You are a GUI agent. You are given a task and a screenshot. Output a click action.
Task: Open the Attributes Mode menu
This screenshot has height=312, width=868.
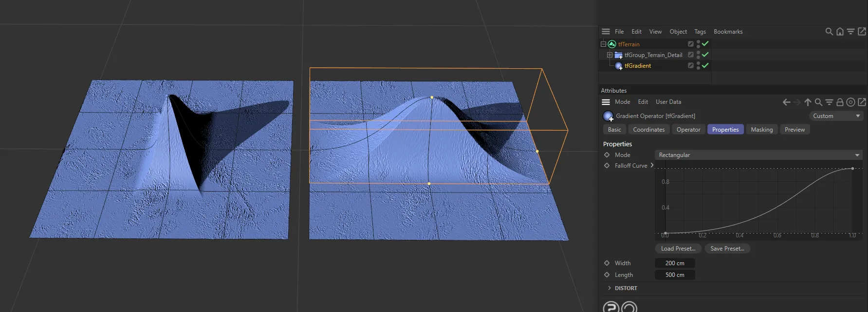[x=622, y=102]
